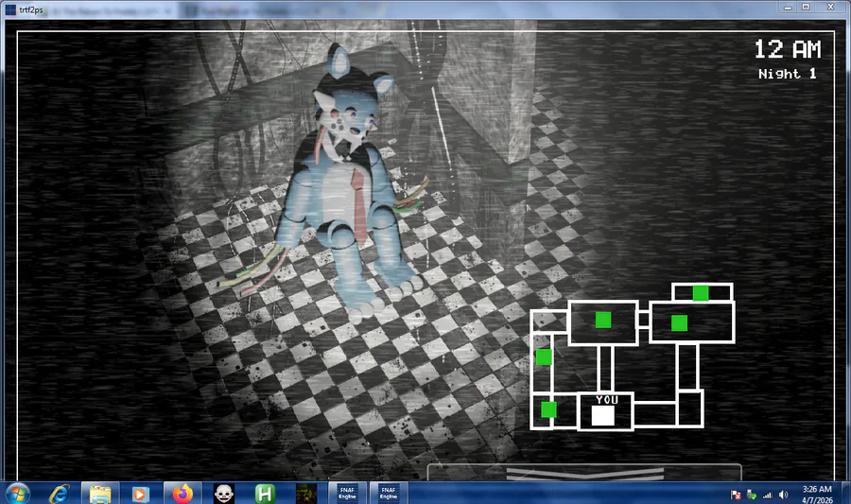Select the camera in the large center room above YOU
Image resolution: width=851 pixels, height=504 pixels.
tap(603, 321)
